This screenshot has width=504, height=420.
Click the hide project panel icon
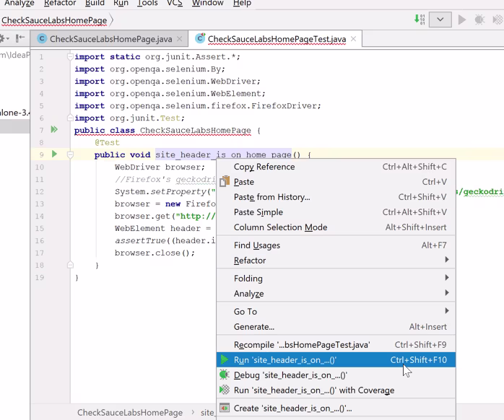click(x=20, y=38)
